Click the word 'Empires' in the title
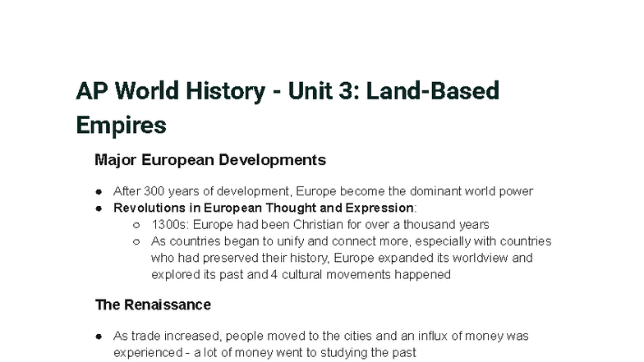 122,125
